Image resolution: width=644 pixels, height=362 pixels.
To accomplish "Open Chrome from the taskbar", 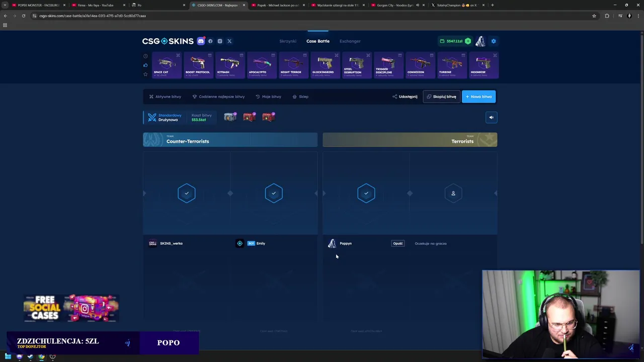I will 41,356.
